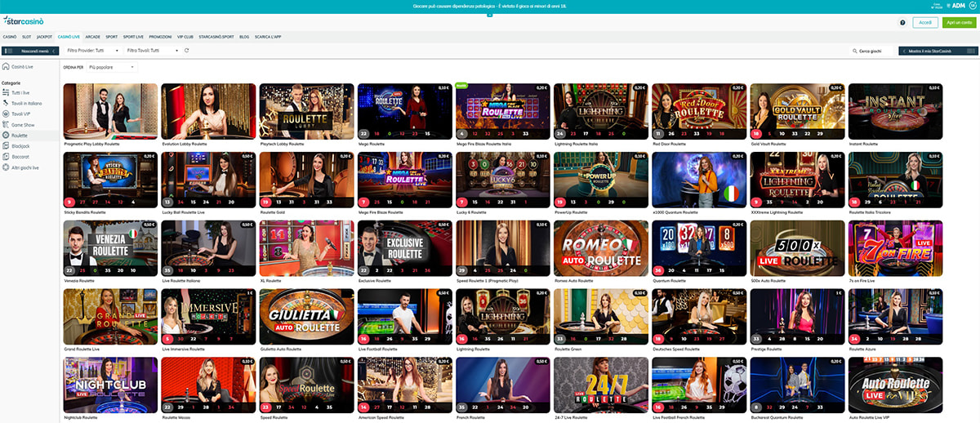This screenshot has height=423, width=980.
Task: Open the ARCADE menu tab
Action: coord(93,37)
